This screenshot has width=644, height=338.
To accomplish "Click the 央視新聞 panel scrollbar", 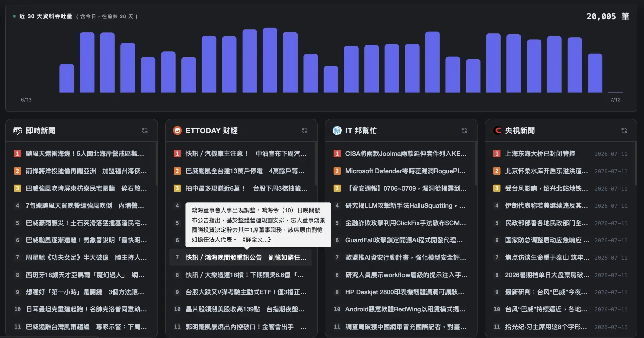I will pos(635,163).
